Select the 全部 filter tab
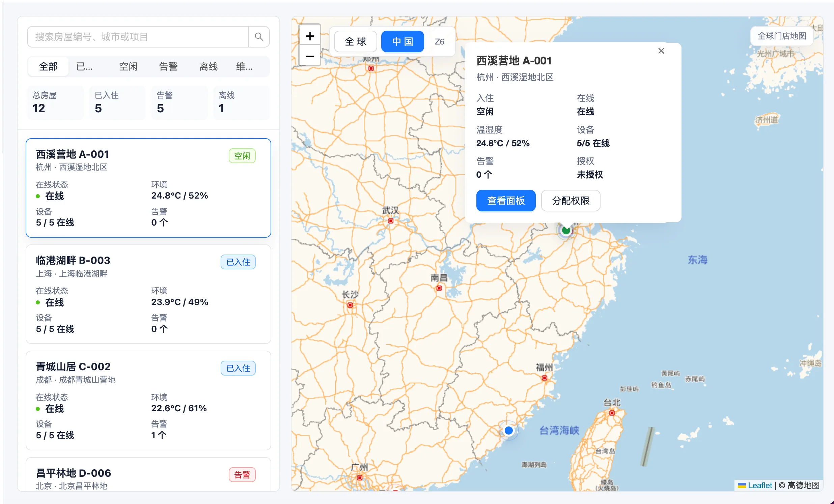Viewport: 834px width, 504px height. 48,66
